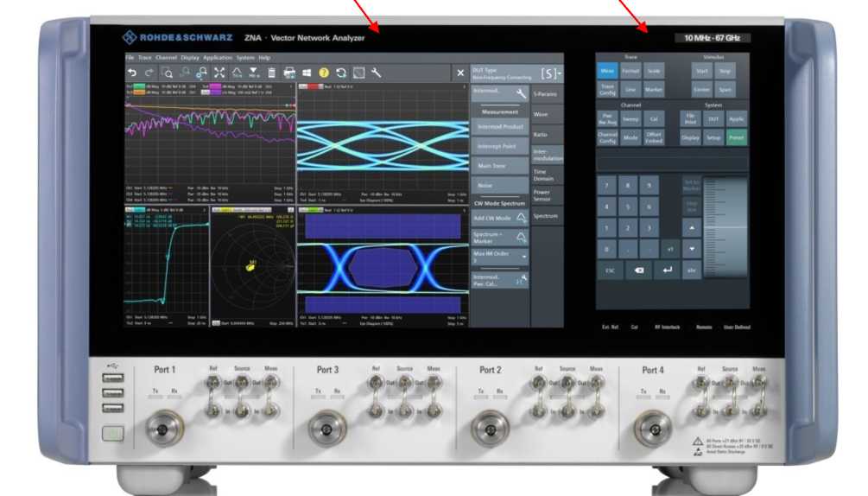The image size is (868, 496).
Task: Open the Trace menu
Action: [145, 58]
